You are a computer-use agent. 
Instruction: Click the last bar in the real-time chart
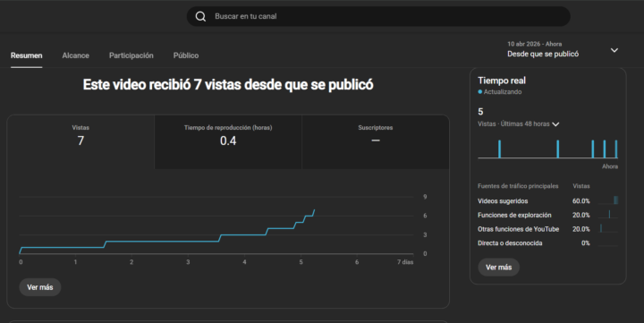pos(616,149)
